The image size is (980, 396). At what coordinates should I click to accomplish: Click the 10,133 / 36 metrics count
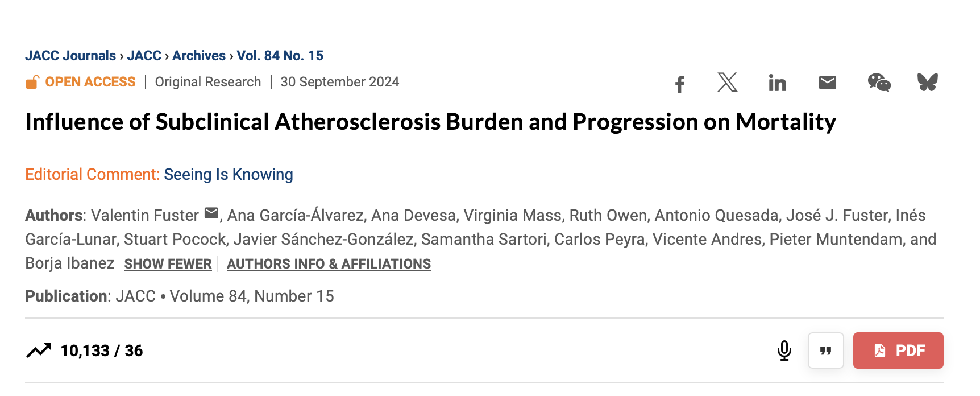[102, 350]
